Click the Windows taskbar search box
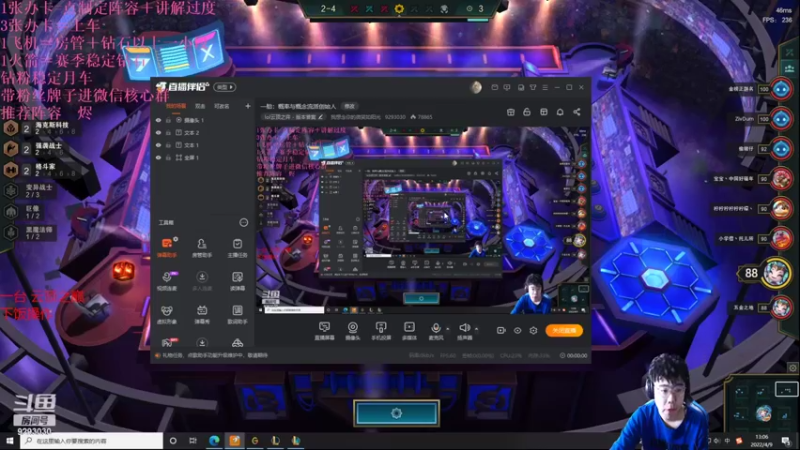The width and height of the screenshot is (800, 450). coord(92,441)
